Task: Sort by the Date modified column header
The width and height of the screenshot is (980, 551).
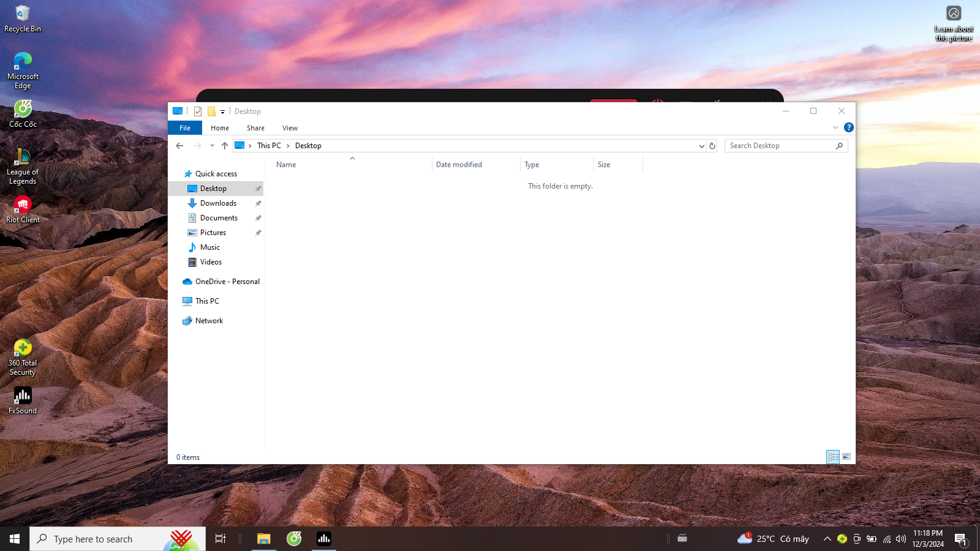Action: pos(459,165)
